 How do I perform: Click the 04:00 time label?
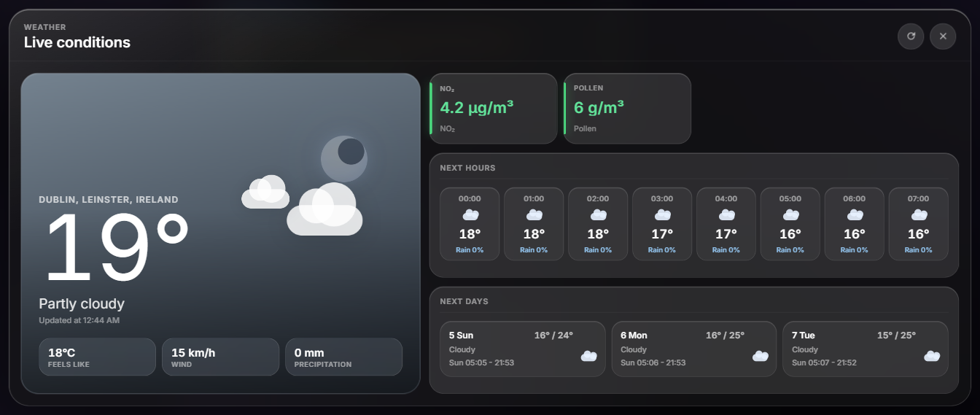726,198
